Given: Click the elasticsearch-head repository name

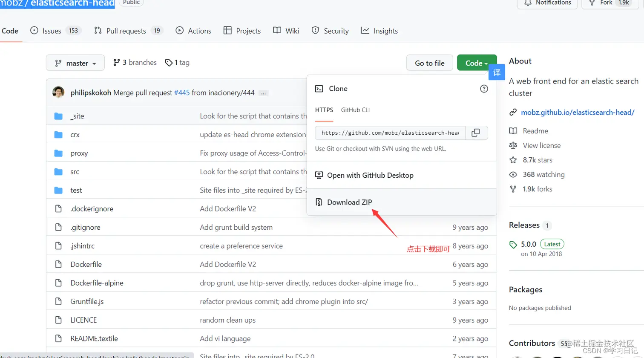Looking at the screenshot, I should [72, 3].
